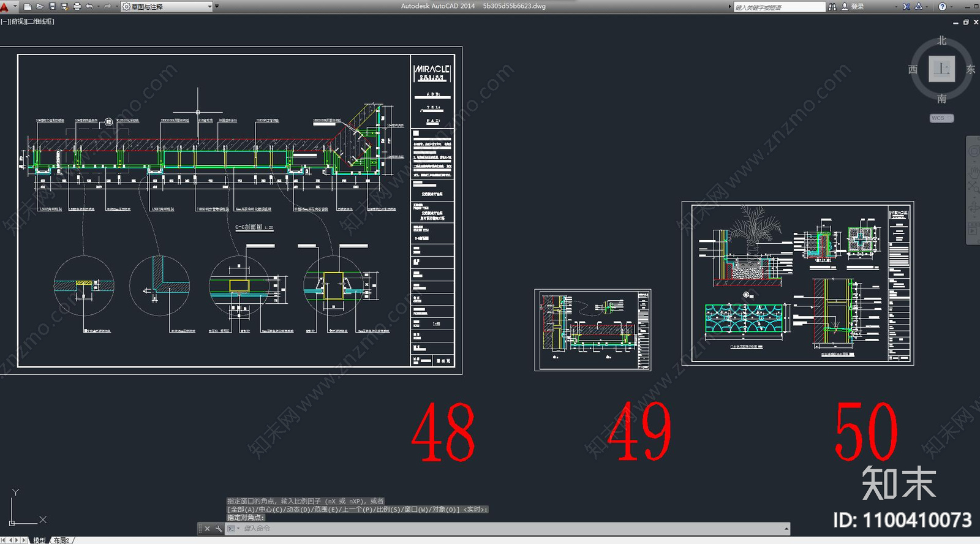Click the Save As icon
The image size is (980, 544).
pyautogui.click(x=64, y=7)
